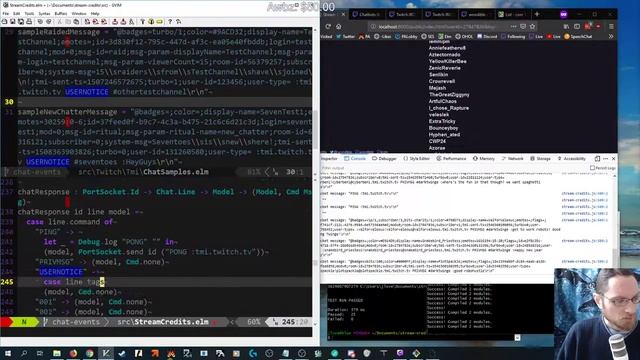Switch to the Console devtools tab
Screen dimensions: 640x360
pyautogui.click(x=355, y=158)
